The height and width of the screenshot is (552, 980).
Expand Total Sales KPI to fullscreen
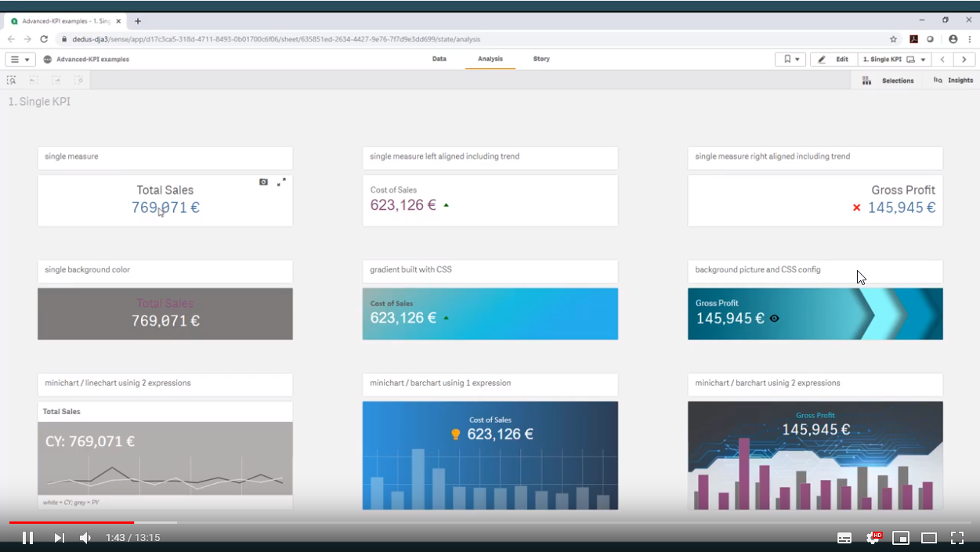pos(281,182)
